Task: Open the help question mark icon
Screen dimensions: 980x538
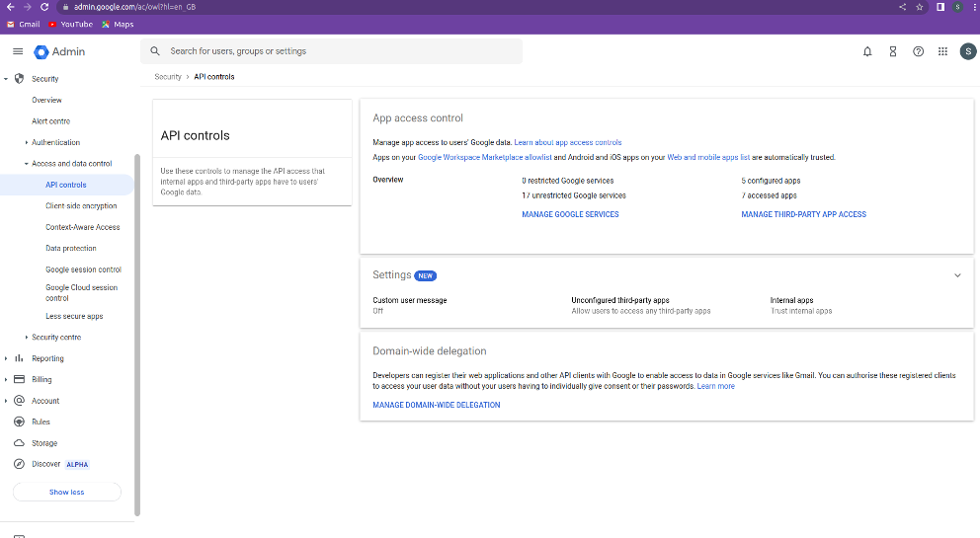Action: point(918,52)
